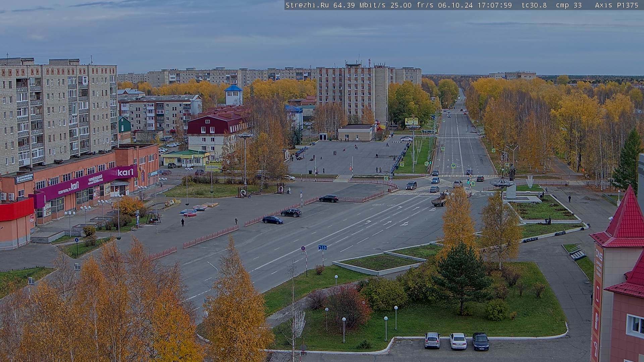The image size is (644, 362).
Task: Click the 25.00 fr/s frame rate readout
Action: click(x=412, y=5)
